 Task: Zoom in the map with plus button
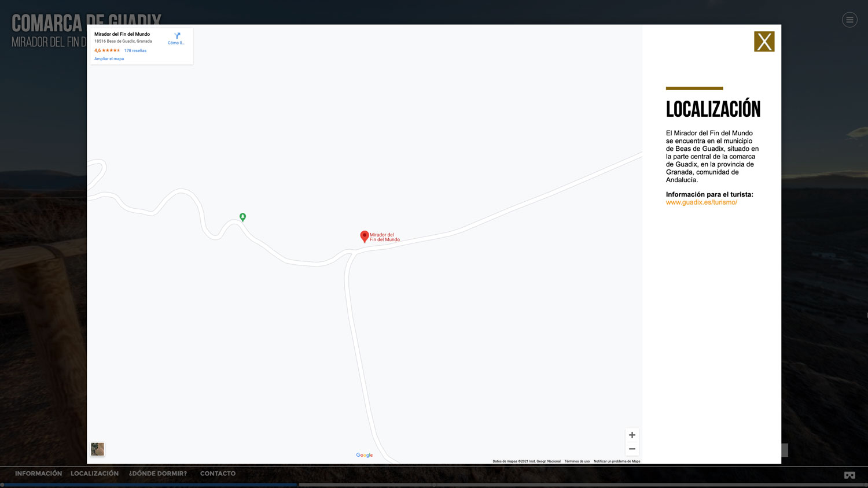632,435
